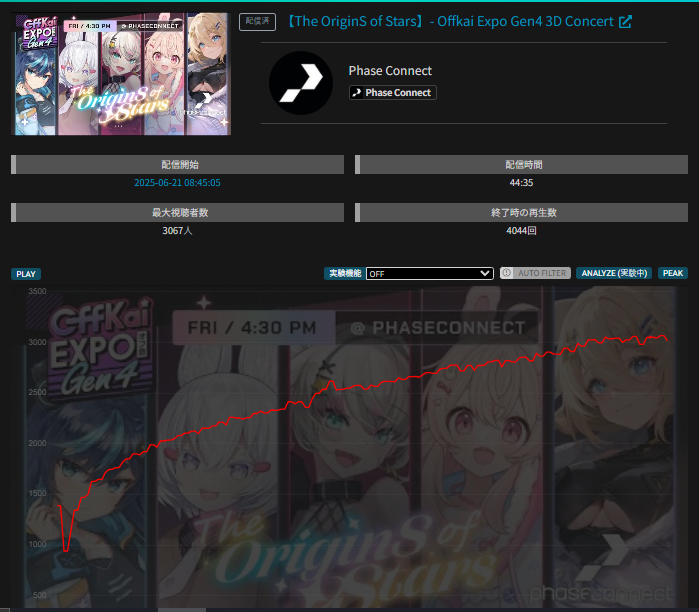Select the Phase Connect channel name text
This screenshot has width=699, height=612.
[390, 70]
